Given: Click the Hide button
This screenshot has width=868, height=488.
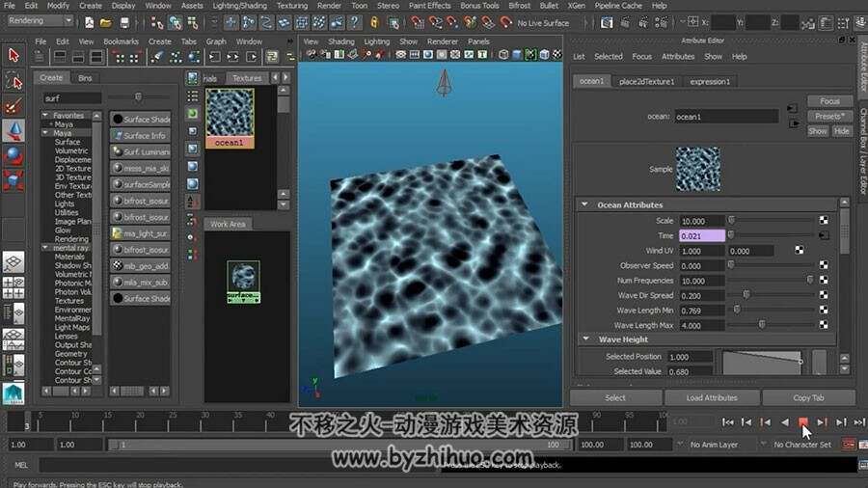Looking at the screenshot, I should click(841, 131).
